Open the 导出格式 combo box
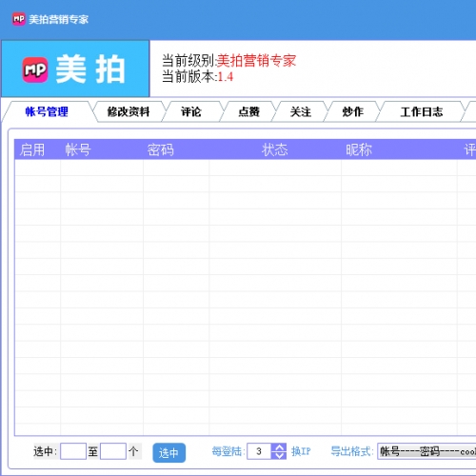The image size is (476, 476). coord(426,451)
